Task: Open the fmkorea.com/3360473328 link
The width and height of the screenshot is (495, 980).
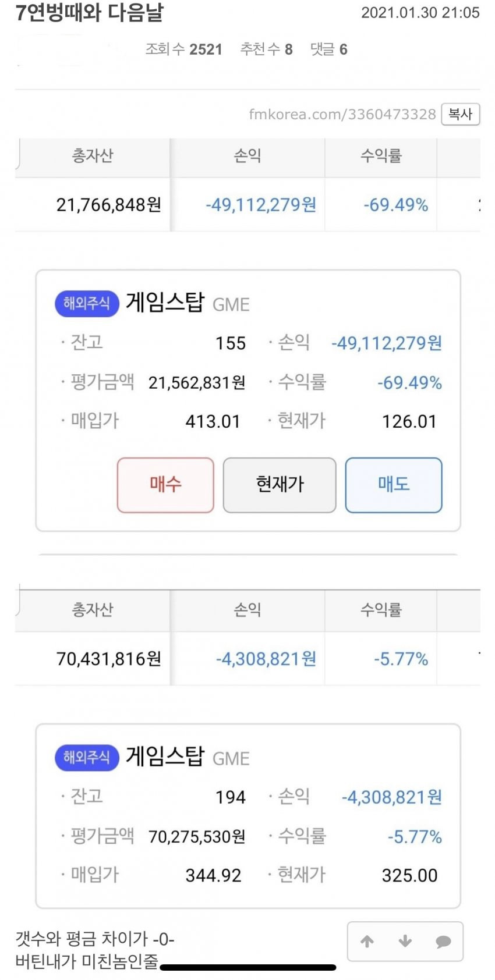Action: pyautogui.click(x=342, y=114)
